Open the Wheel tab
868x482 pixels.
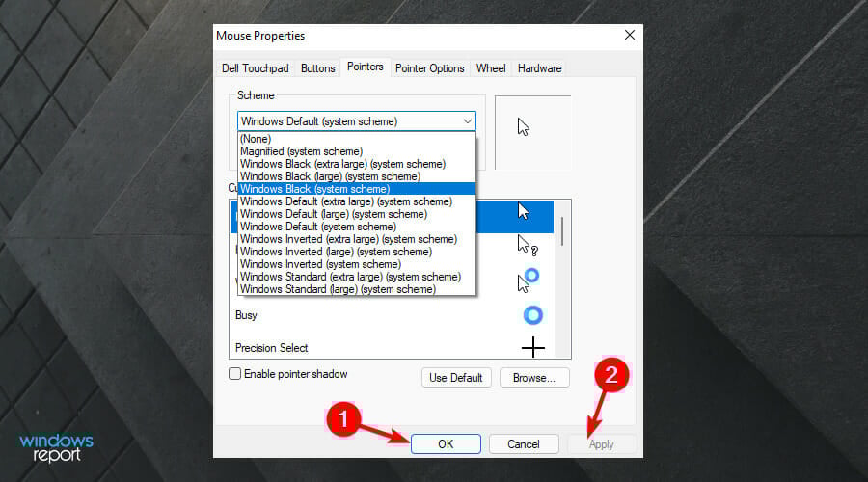click(x=491, y=68)
